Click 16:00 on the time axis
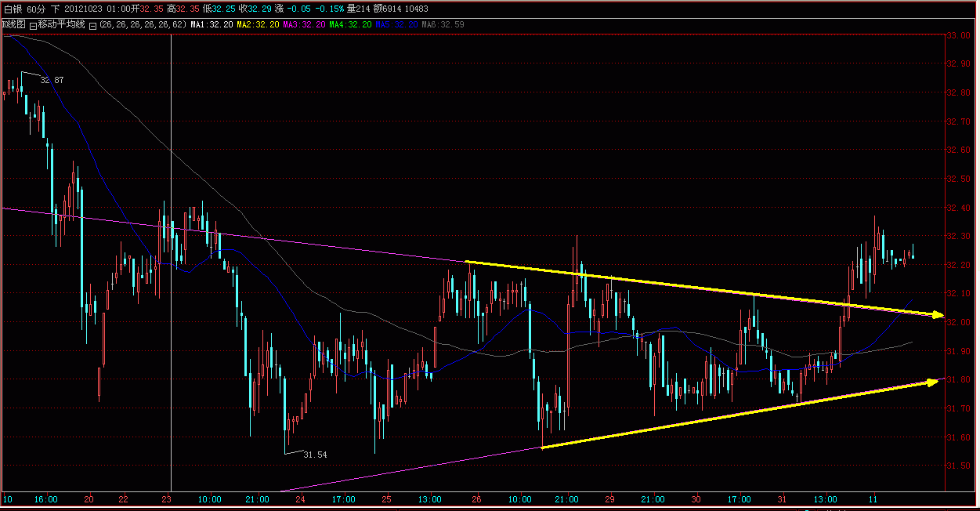This screenshot has width=980, height=511. [x=46, y=498]
